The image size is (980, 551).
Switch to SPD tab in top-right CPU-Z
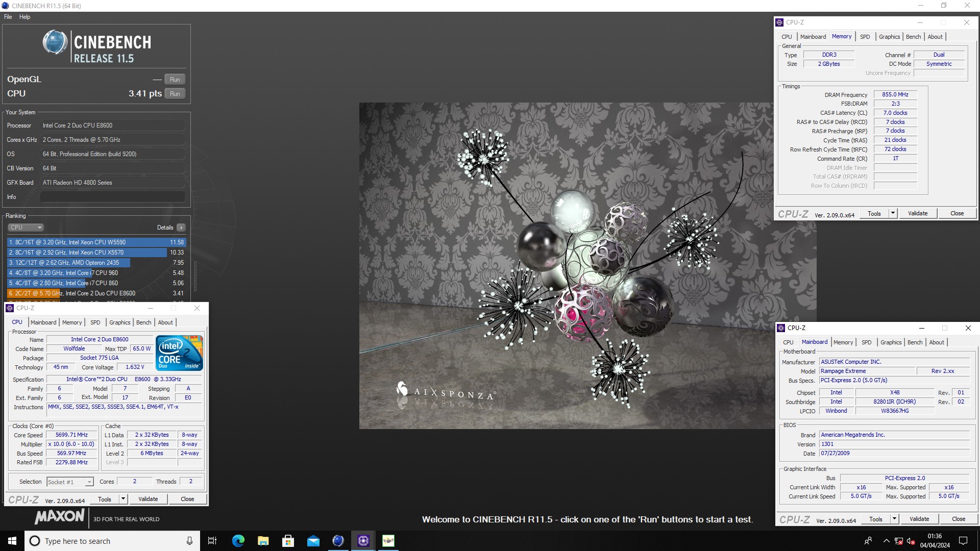pos(865,37)
